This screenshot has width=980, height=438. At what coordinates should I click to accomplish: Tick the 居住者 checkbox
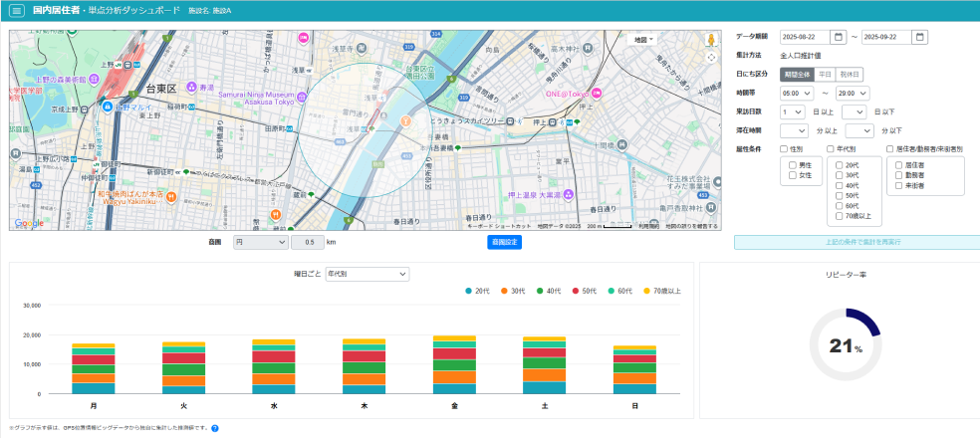tap(899, 164)
